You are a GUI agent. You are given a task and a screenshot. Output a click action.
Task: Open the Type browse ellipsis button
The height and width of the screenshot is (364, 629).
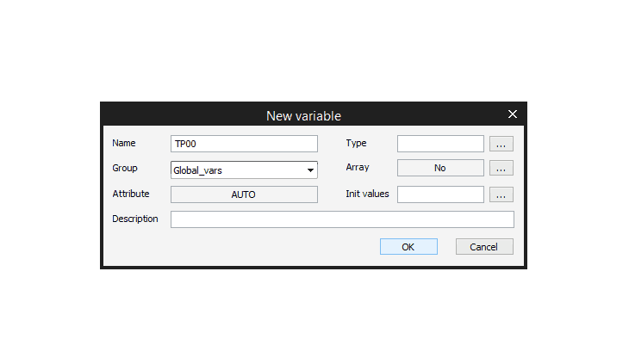(501, 144)
